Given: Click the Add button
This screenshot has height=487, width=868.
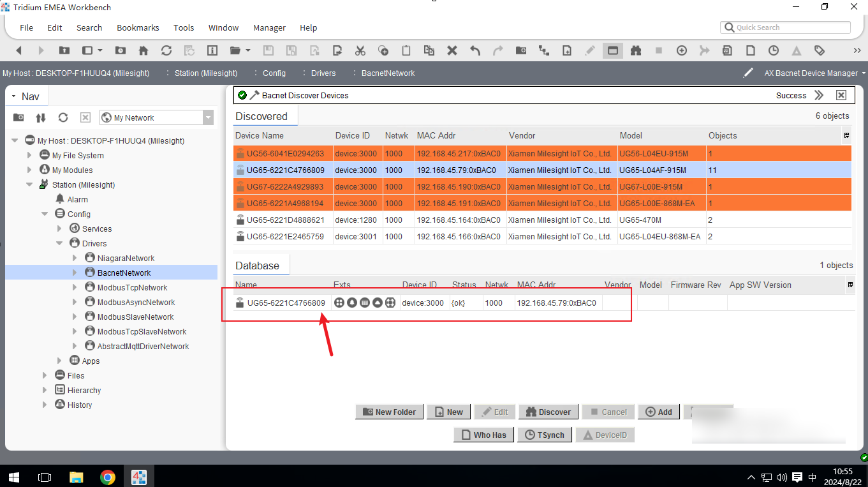Looking at the screenshot, I should pyautogui.click(x=659, y=412).
